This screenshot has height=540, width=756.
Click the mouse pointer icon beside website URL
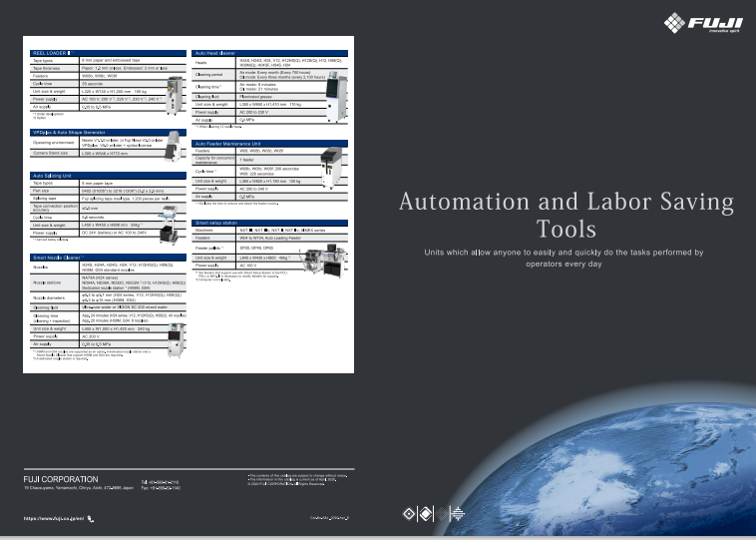(90, 519)
